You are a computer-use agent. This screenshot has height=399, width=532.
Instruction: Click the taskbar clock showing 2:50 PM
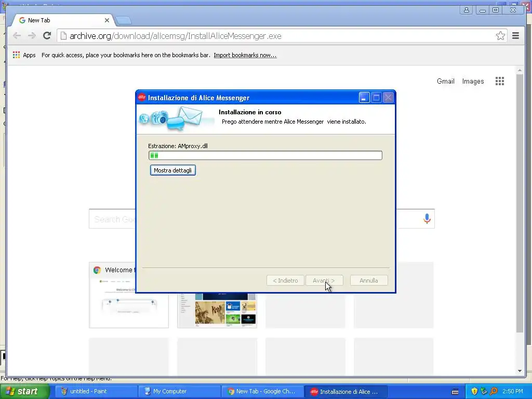tap(512, 391)
